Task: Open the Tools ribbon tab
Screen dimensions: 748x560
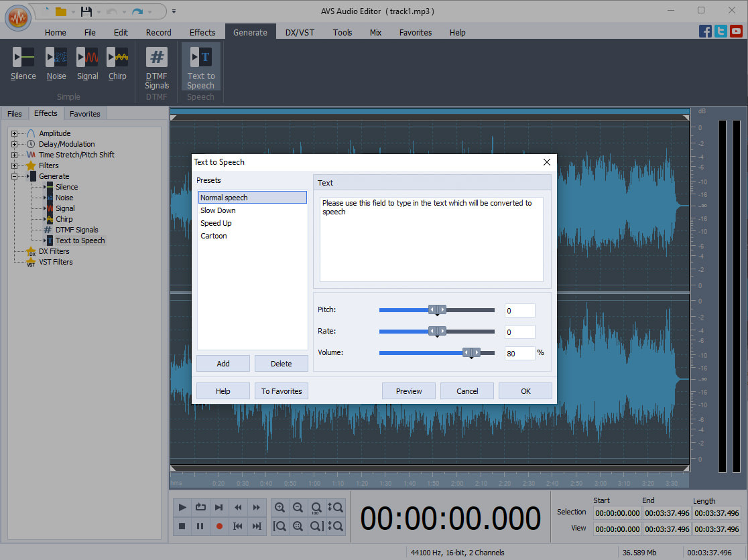Action: coord(342,31)
